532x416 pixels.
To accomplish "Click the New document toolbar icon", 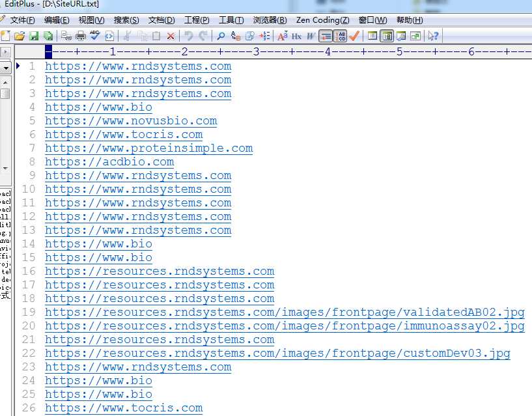I will (5, 36).
